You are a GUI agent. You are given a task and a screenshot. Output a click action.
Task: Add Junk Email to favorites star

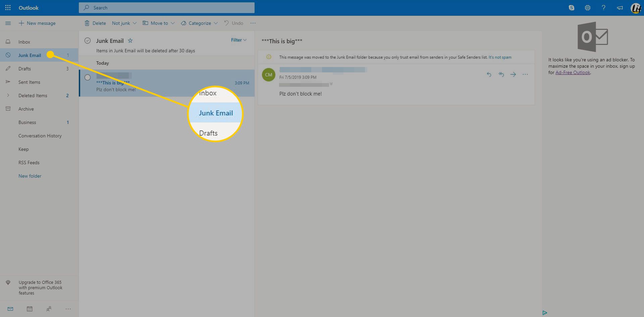[130, 41]
